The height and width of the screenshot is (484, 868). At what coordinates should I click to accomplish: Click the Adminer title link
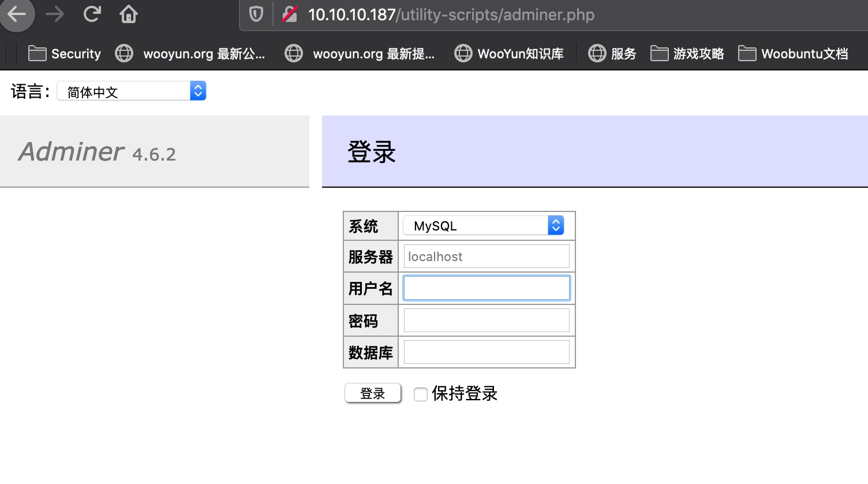pos(71,151)
